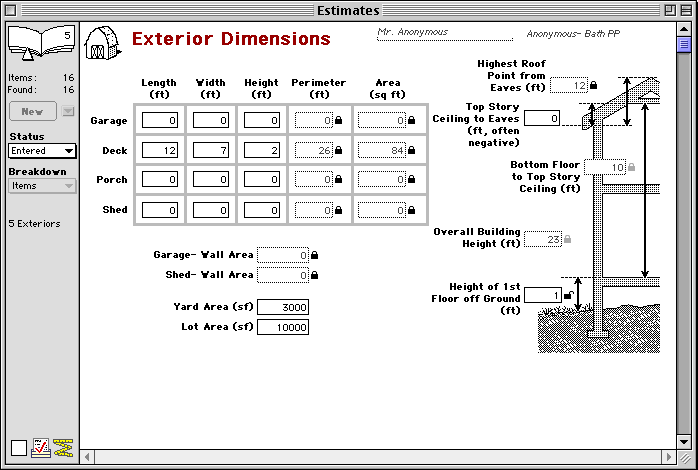Image resolution: width=698 pixels, height=470 pixels.
Task: Click the vertical scrollbar up arrow
Action: click(685, 29)
